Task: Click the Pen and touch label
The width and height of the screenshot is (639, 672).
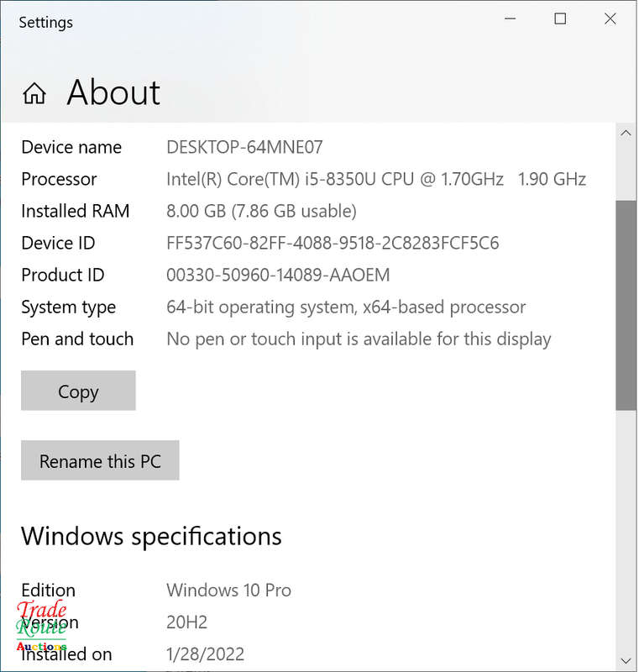Action: pyautogui.click(x=77, y=339)
